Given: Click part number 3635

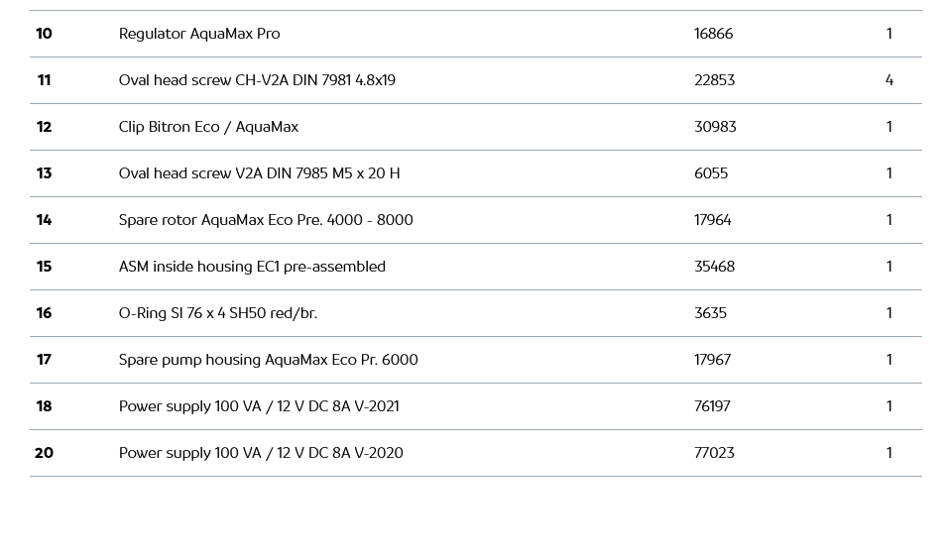Looking at the screenshot, I should coord(710,313).
